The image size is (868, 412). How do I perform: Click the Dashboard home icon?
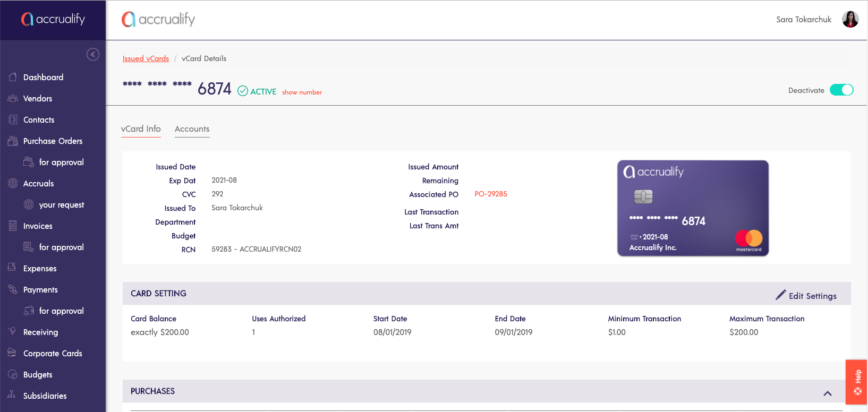click(x=13, y=77)
